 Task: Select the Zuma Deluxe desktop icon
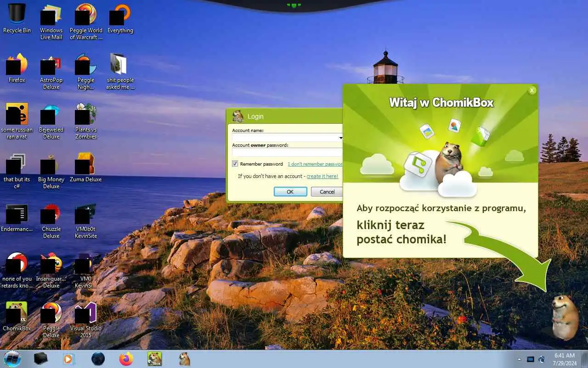pos(86,167)
